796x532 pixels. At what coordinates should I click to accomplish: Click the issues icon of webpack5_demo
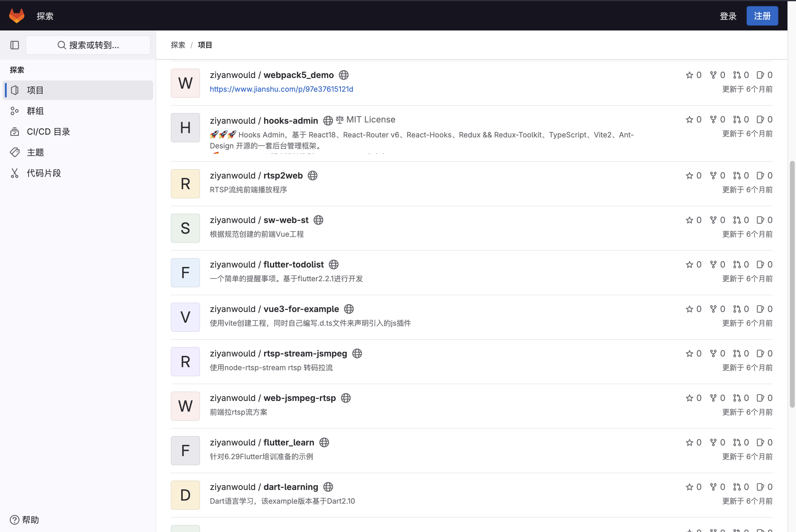[760, 75]
